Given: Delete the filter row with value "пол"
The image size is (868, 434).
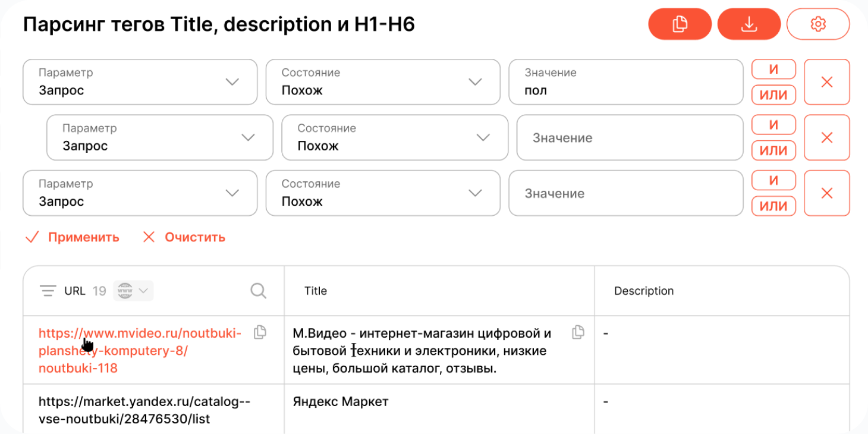Looking at the screenshot, I should coord(827,82).
